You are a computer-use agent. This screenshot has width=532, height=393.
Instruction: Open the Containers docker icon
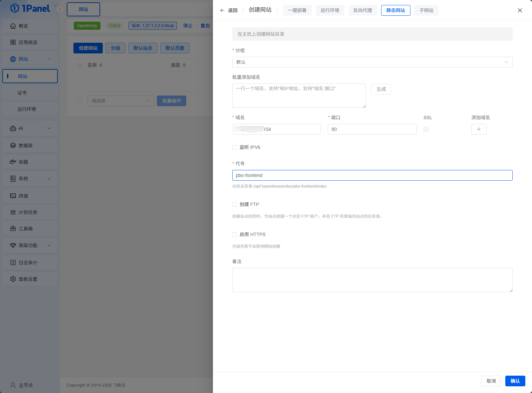pos(13,162)
